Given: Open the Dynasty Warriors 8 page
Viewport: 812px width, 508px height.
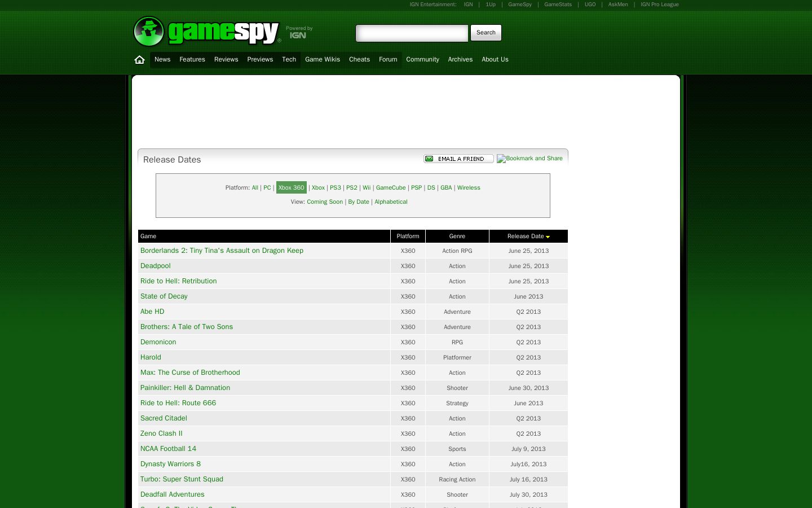Looking at the screenshot, I should click(x=170, y=464).
